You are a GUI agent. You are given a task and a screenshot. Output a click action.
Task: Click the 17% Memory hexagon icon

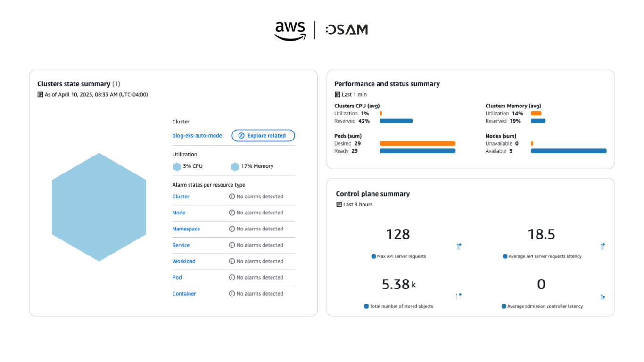tap(235, 166)
